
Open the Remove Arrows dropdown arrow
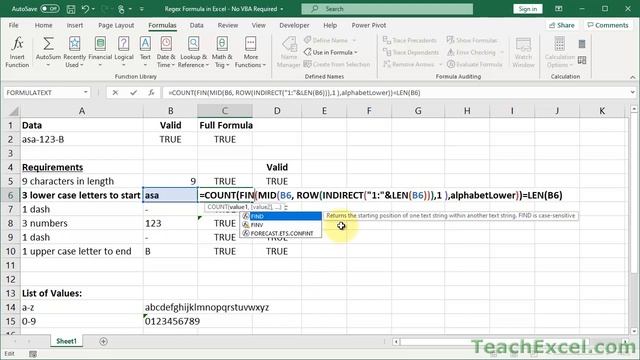point(440,64)
